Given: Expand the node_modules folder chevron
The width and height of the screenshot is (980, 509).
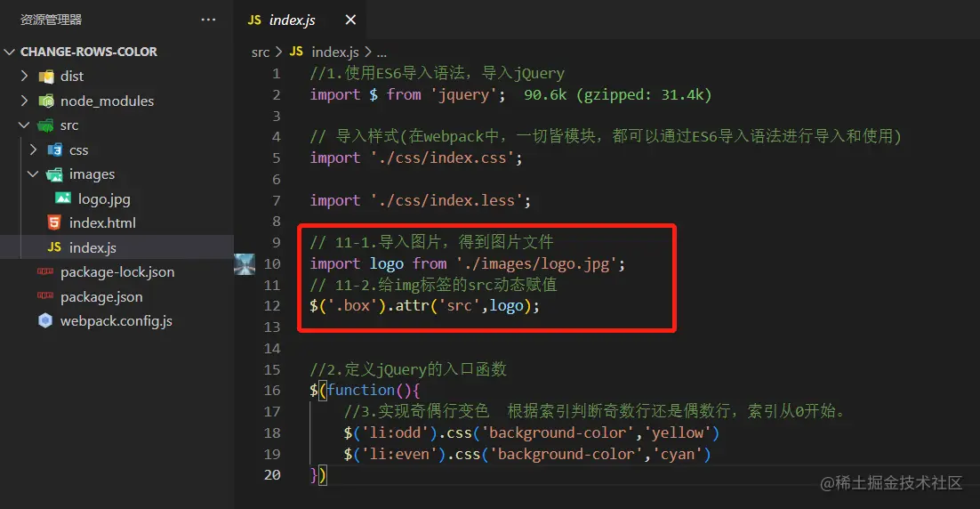Looking at the screenshot, I should click(x=24, y=100).
